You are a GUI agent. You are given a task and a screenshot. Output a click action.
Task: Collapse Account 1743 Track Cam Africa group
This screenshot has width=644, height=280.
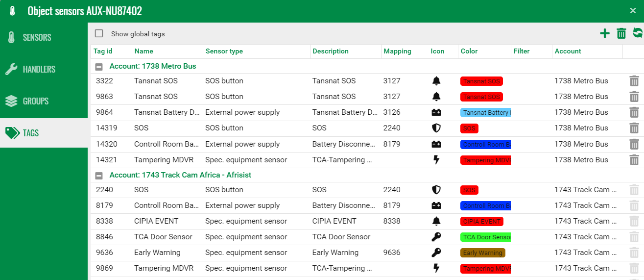coord(99,175)
